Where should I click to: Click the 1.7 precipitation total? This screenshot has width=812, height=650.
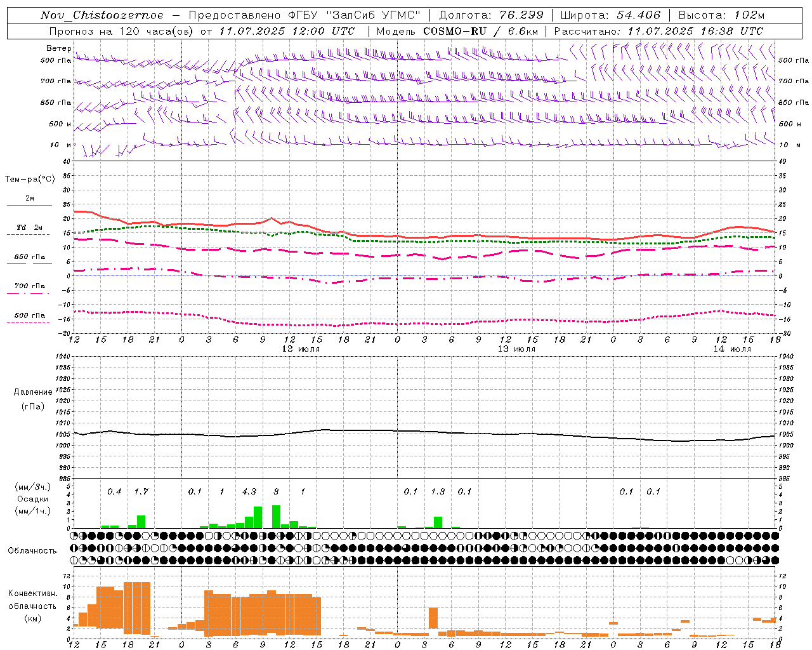click(141, 491)
